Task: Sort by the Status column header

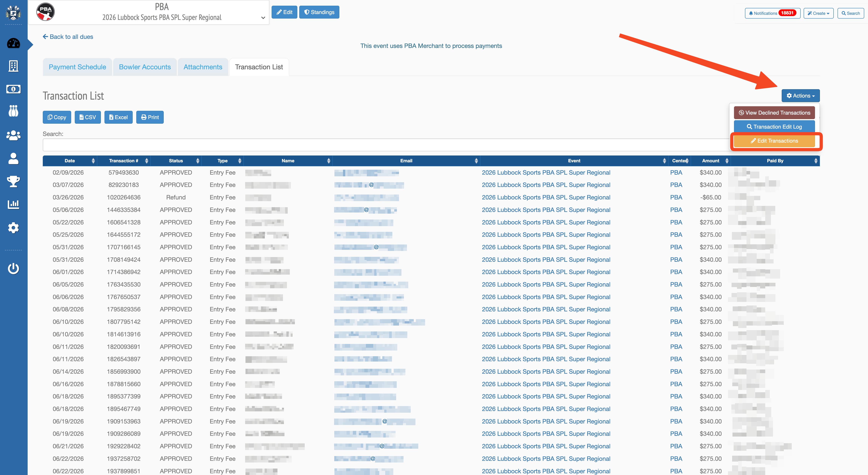Action: coord(176,161)
